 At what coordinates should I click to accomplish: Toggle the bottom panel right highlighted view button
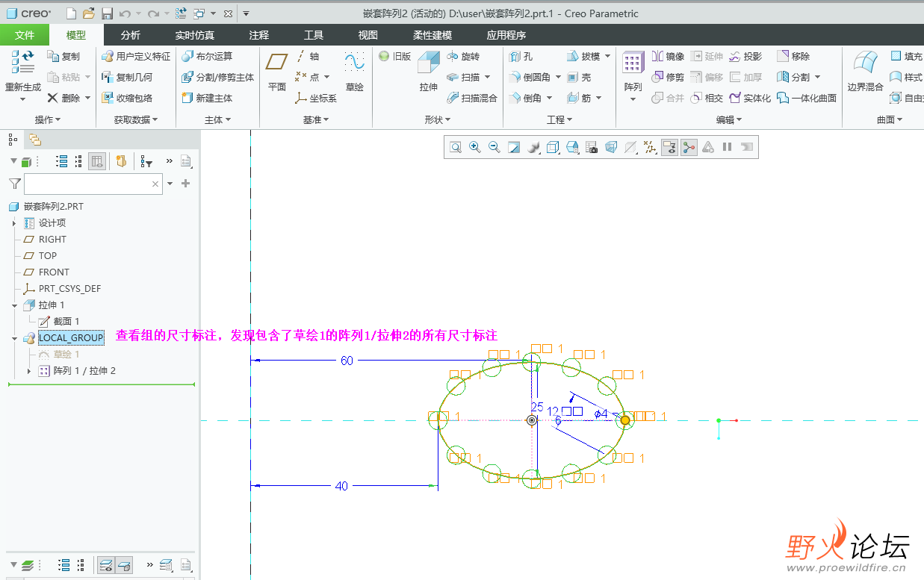coord(124,565)
